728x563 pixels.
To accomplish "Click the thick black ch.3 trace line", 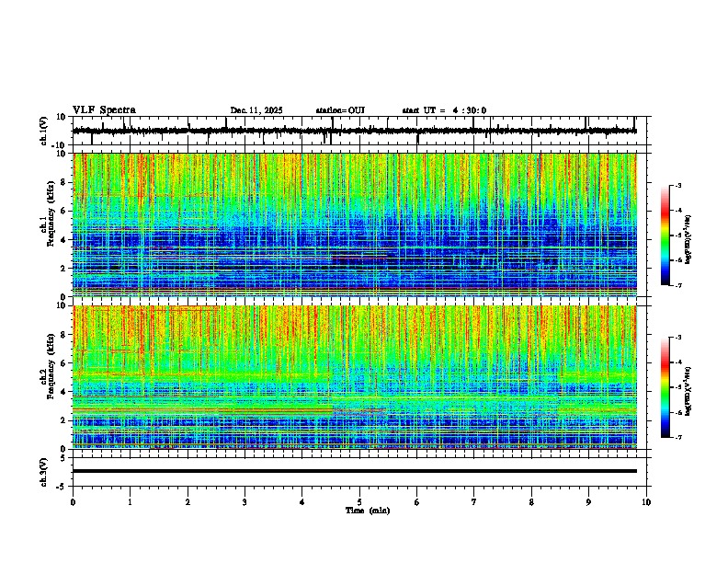I will coord(355,471).
